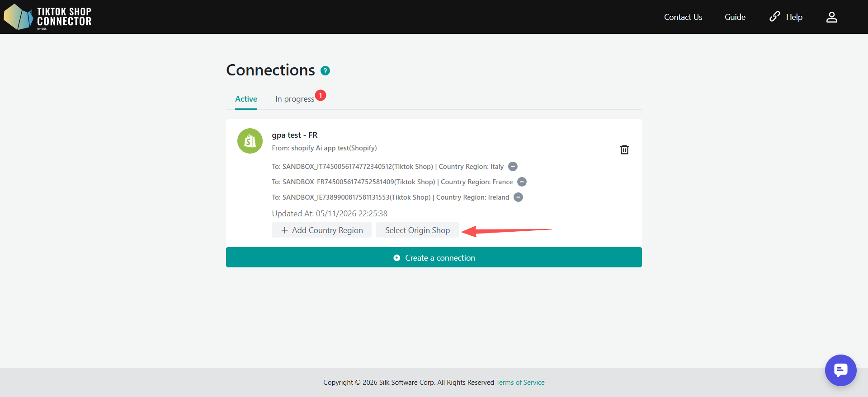Open the Help link

(786, 17)
